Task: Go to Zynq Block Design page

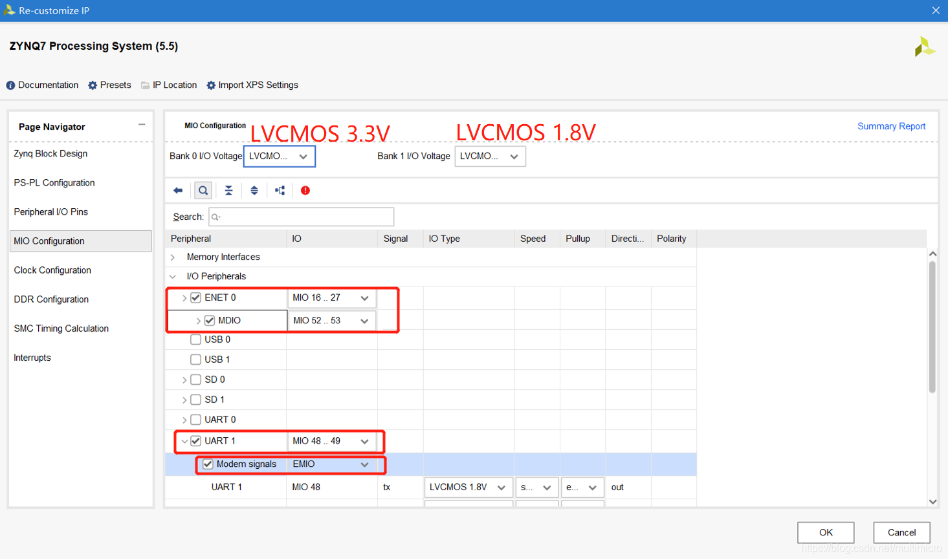Action: click(x=50, y=154)
